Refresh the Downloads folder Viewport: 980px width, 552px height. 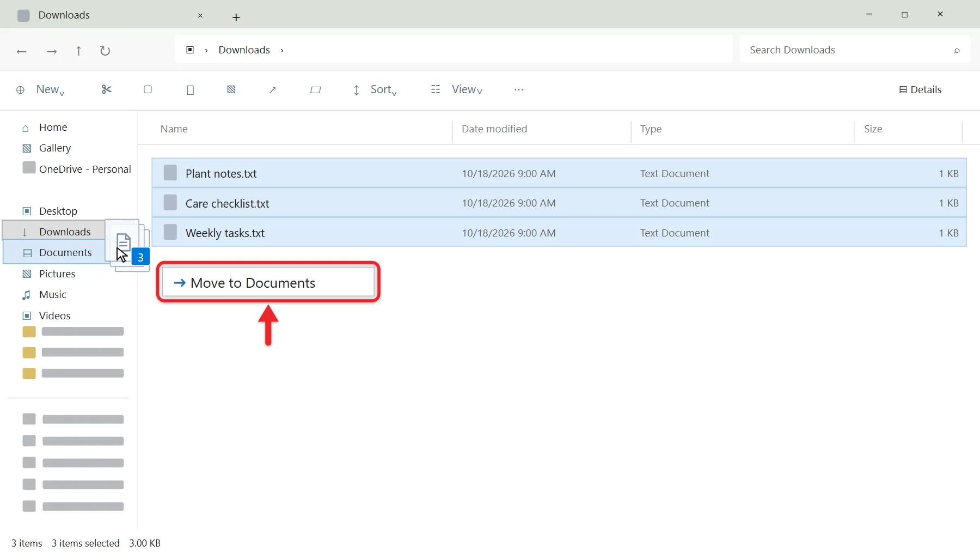pyautogui.click(x=105, y=51)
